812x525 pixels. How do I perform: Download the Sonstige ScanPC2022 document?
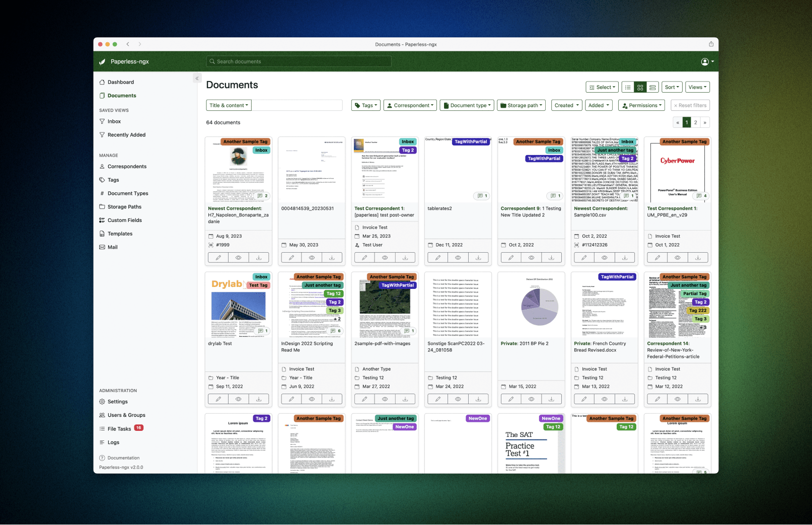478,399
